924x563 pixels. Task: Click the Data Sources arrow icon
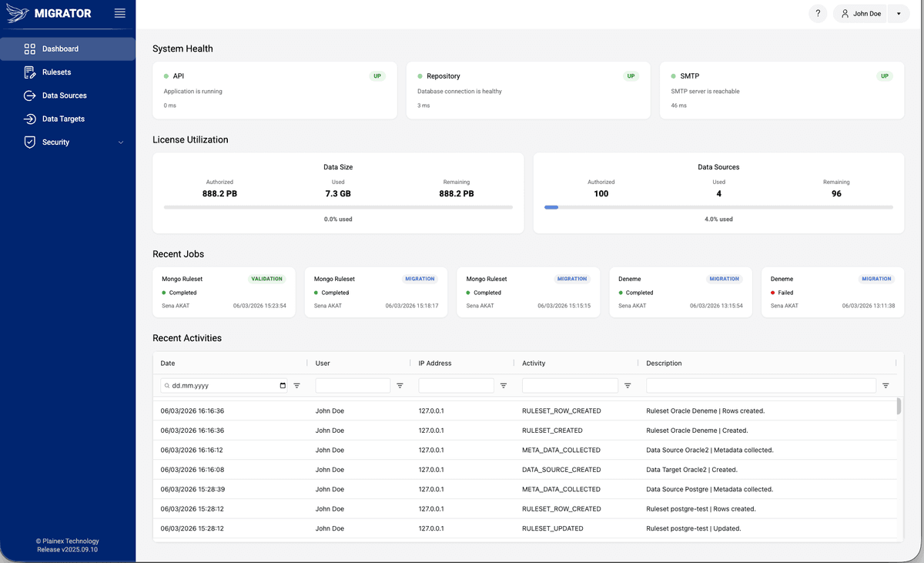[x=30, y=96]
